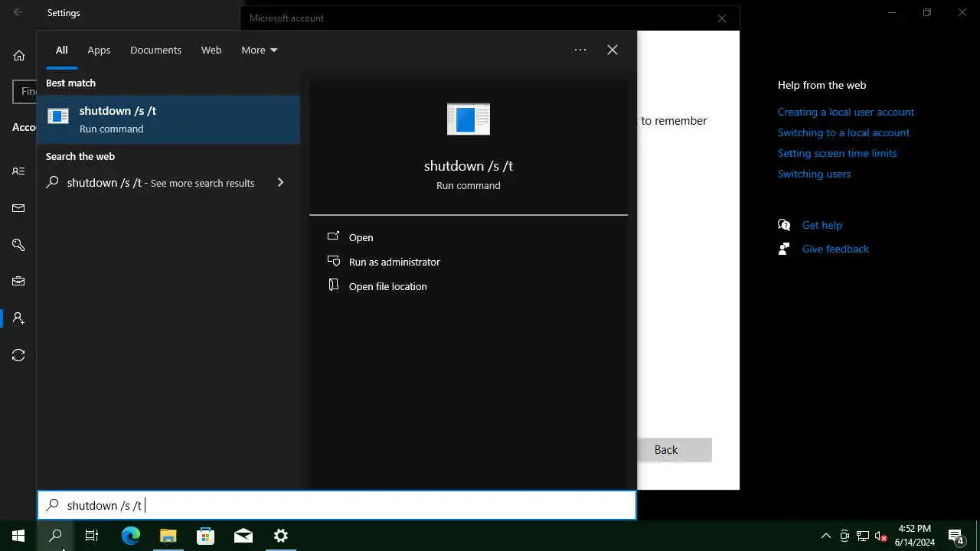The width and height of the screenshot is (980, 551).
Task: Switch to the Web search tab
Action: click(x=211, y=50)
